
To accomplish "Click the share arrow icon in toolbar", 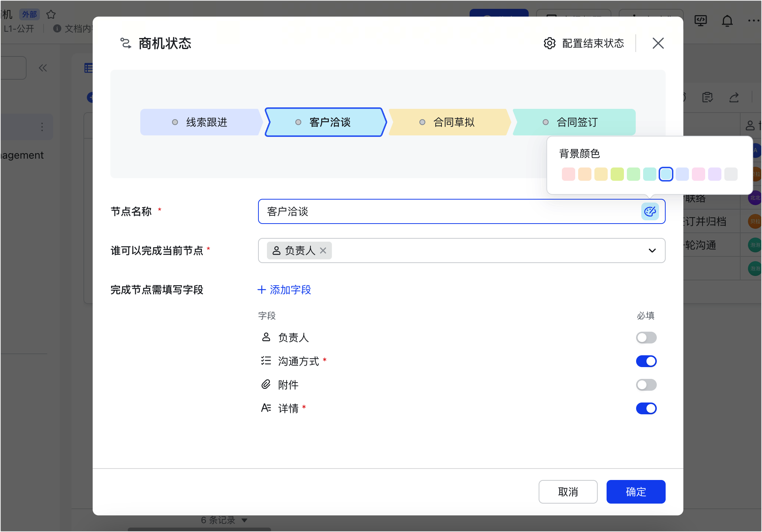I will click(x=734, y=97).
